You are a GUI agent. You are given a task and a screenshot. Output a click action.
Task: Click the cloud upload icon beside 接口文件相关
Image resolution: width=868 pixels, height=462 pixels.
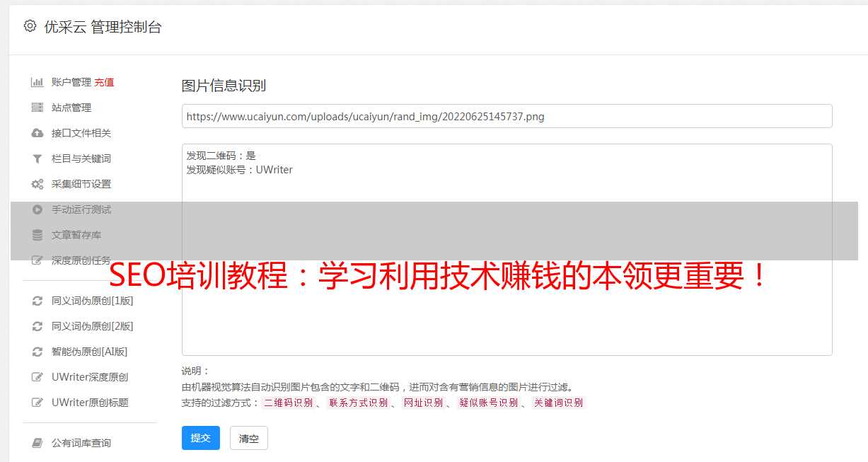click(37, 133)
